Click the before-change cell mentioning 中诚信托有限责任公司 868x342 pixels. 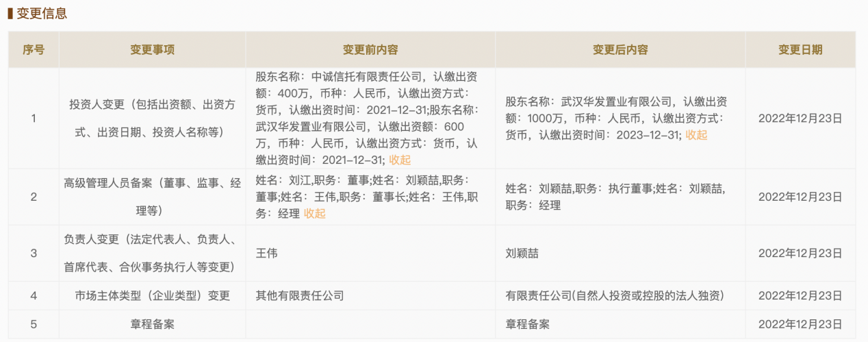click(370, 118)
